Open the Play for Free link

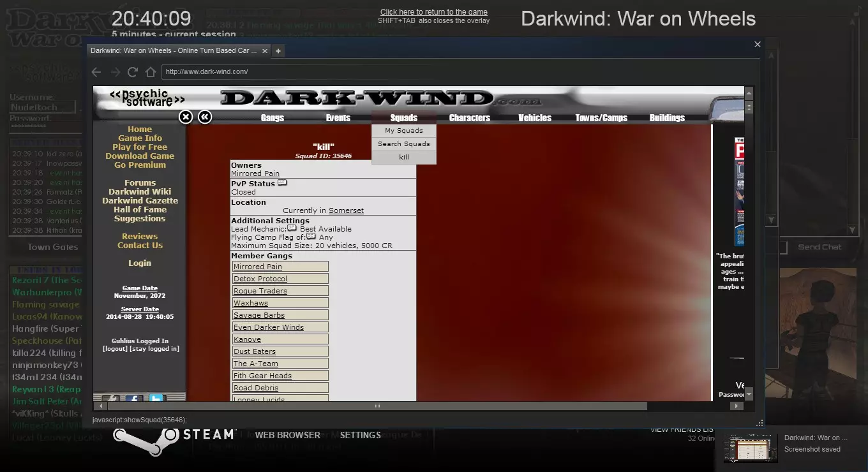pos(140,147)
